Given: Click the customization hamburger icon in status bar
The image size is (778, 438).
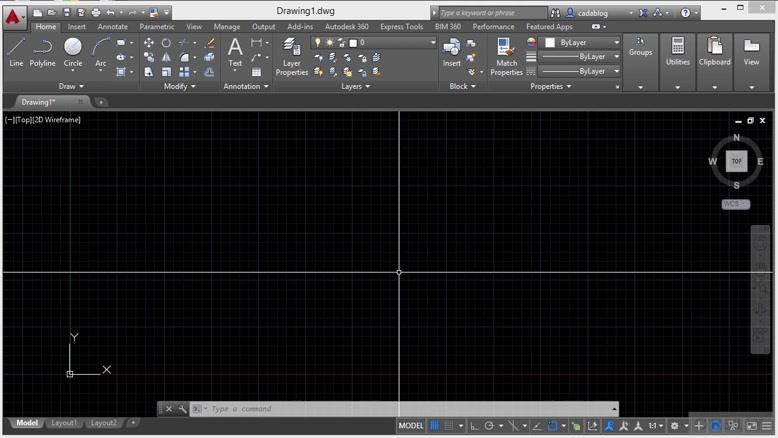Looking at the screenshot, I should 767,426.
